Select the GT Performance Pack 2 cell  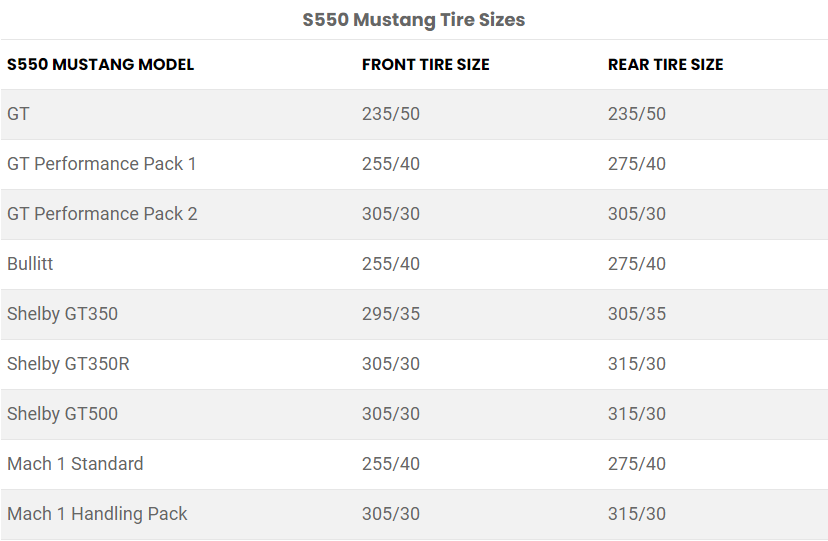(102, 214)
